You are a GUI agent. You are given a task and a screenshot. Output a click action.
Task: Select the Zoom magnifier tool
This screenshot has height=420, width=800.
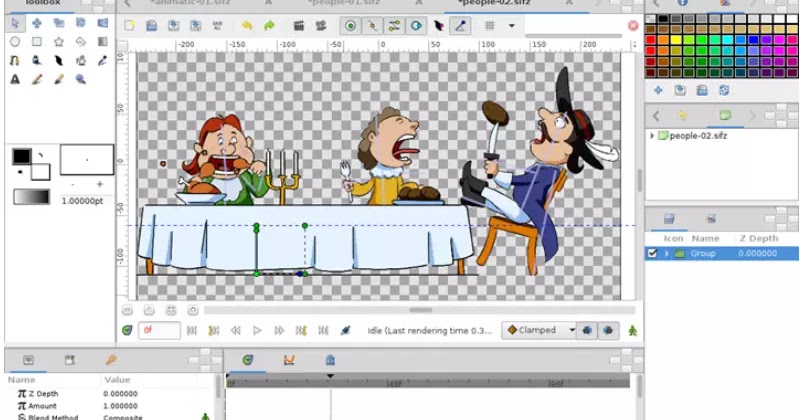[81, 80]
